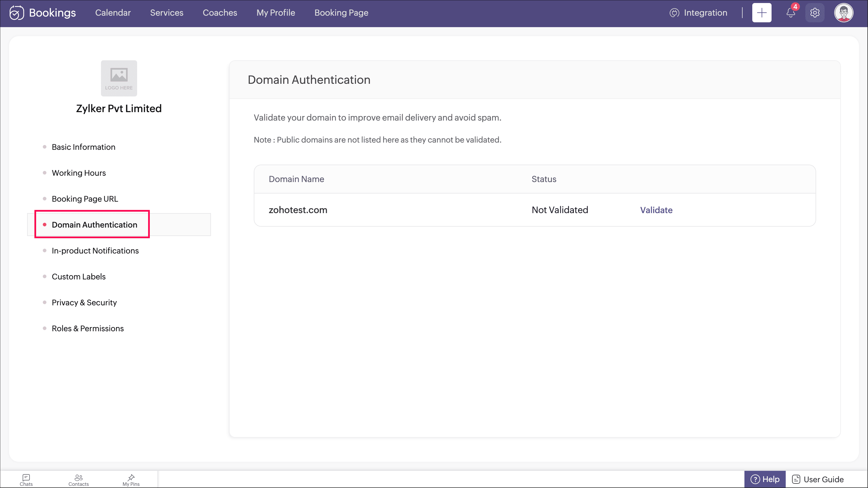
Task: Open the Booking Page tab
Action: point(341,13)
